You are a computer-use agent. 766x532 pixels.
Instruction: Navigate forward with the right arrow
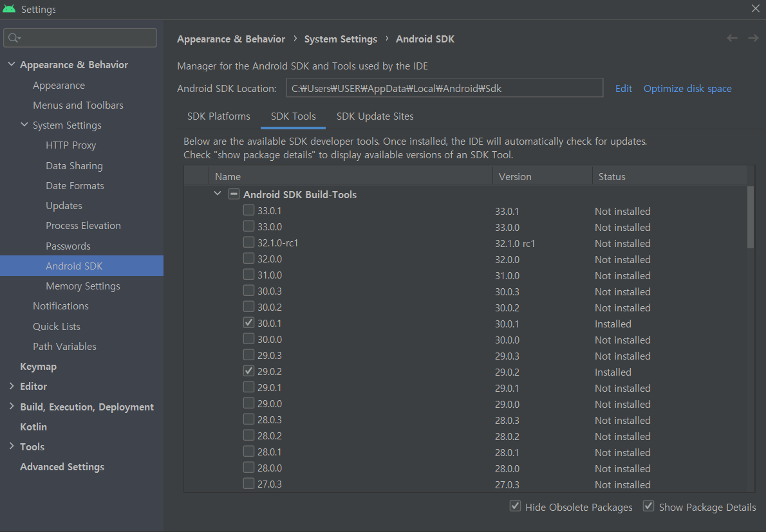coord(753,38)
